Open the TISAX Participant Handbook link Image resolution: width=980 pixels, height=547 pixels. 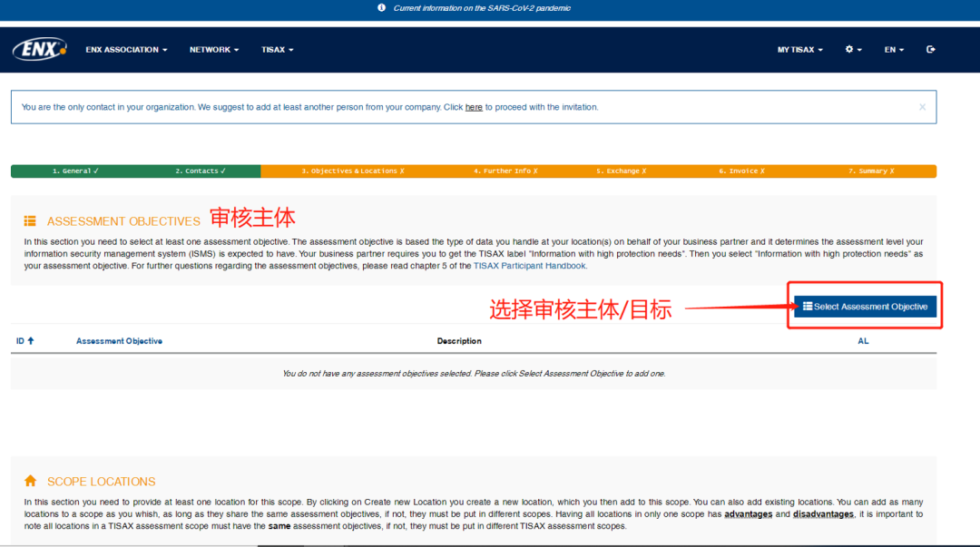coord(529,266)
